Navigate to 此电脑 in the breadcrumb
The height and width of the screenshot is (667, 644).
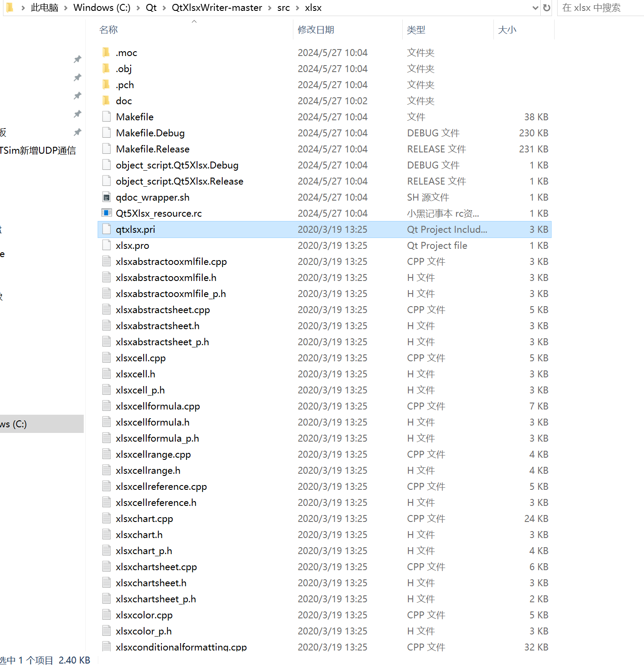point(44,8)
